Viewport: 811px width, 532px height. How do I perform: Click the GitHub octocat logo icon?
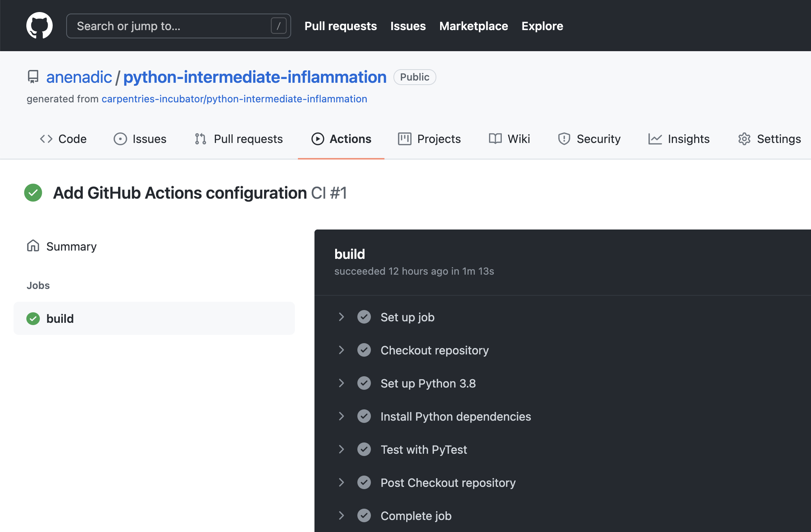click(40, 26)
